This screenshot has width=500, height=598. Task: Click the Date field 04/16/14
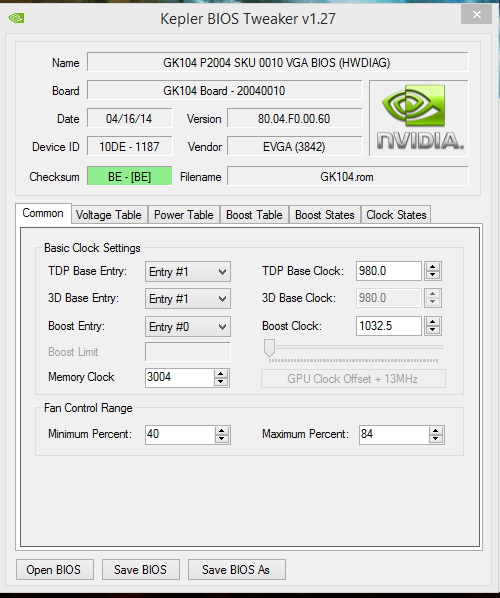pyautogui.click(x=129, y=119)
